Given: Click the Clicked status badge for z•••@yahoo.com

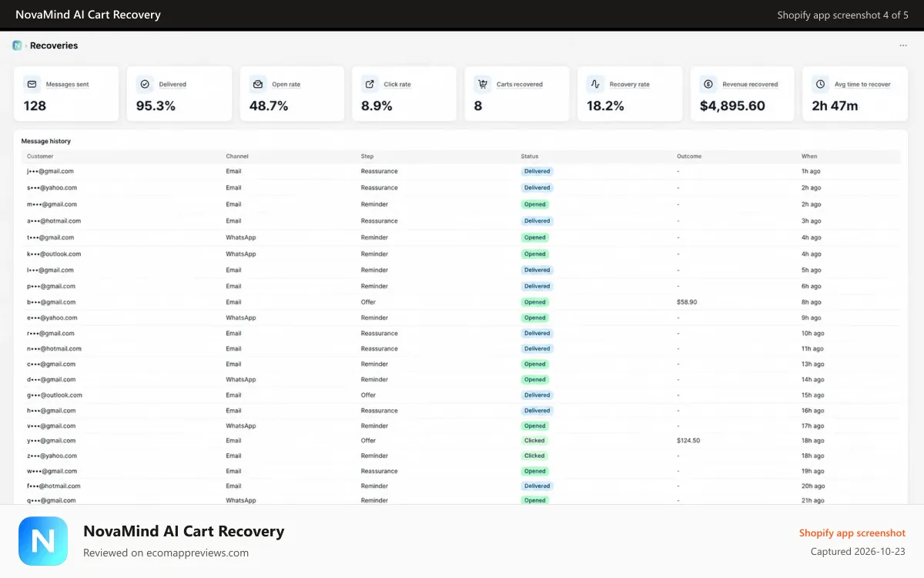Looking at the screenshot, I should click(534, 455).
